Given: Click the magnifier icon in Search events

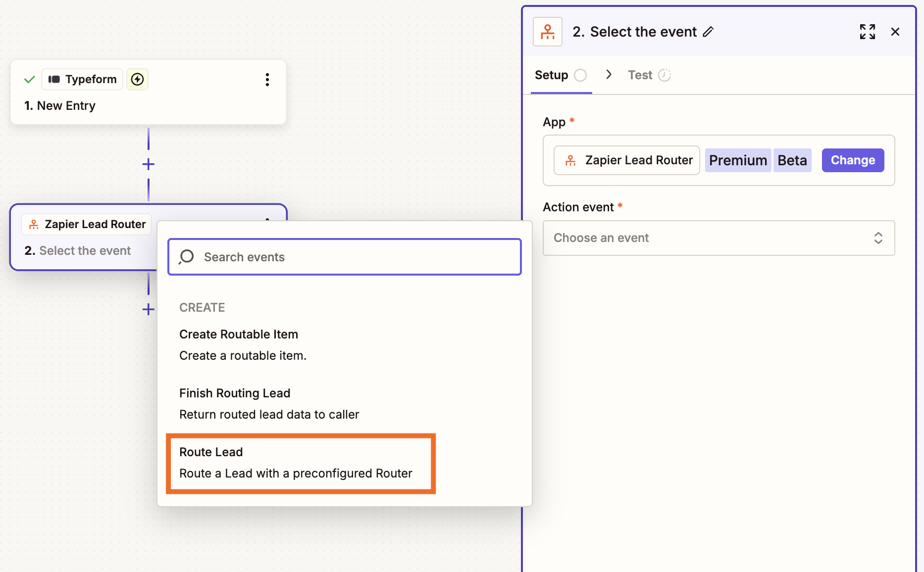Looking at the screenshot, I should 187,257.
